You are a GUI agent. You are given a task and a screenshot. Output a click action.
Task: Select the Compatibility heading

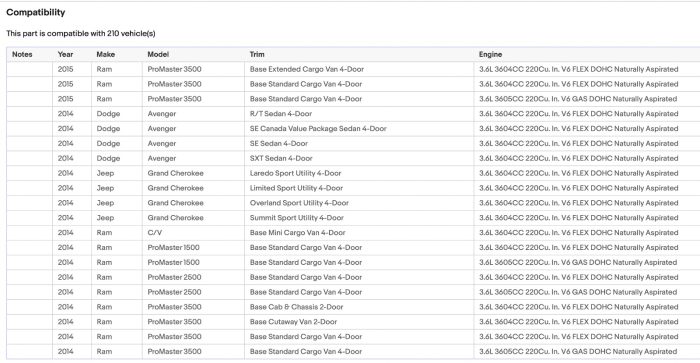36,13
